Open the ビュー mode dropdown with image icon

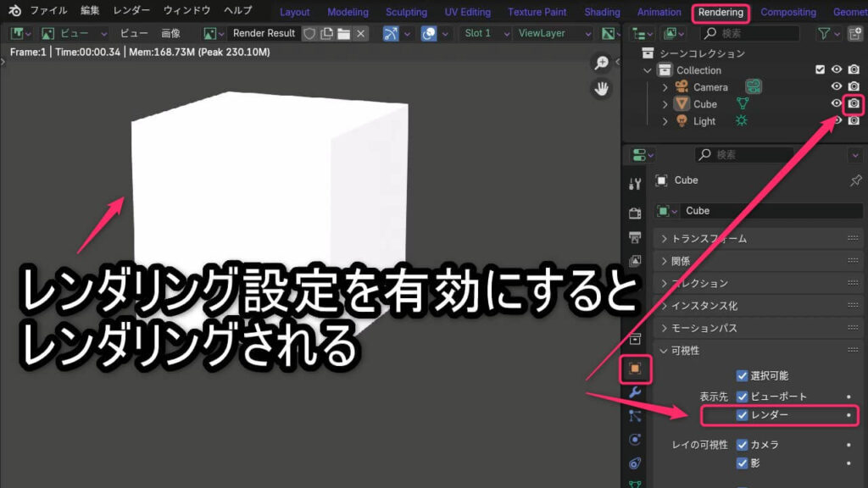point(75,34)
